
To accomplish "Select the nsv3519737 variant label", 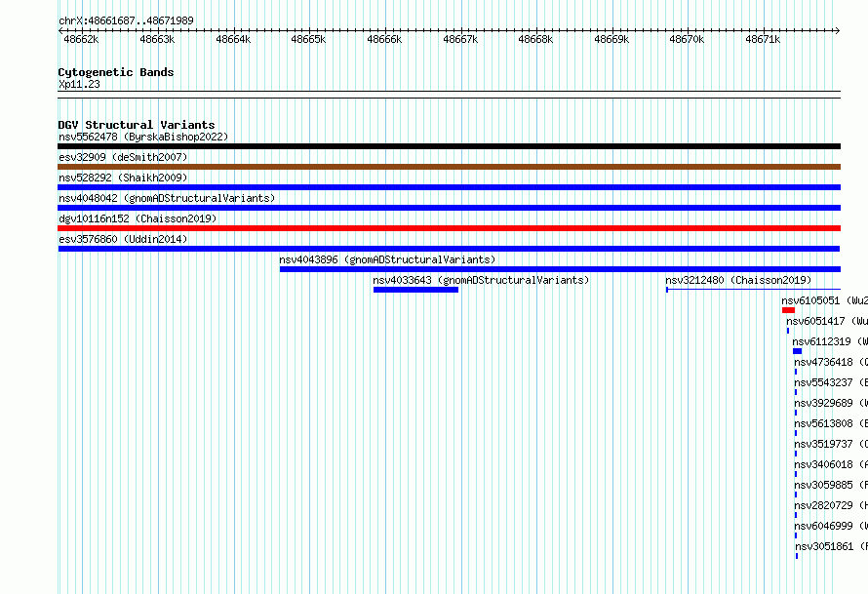I will pos(831,444).
